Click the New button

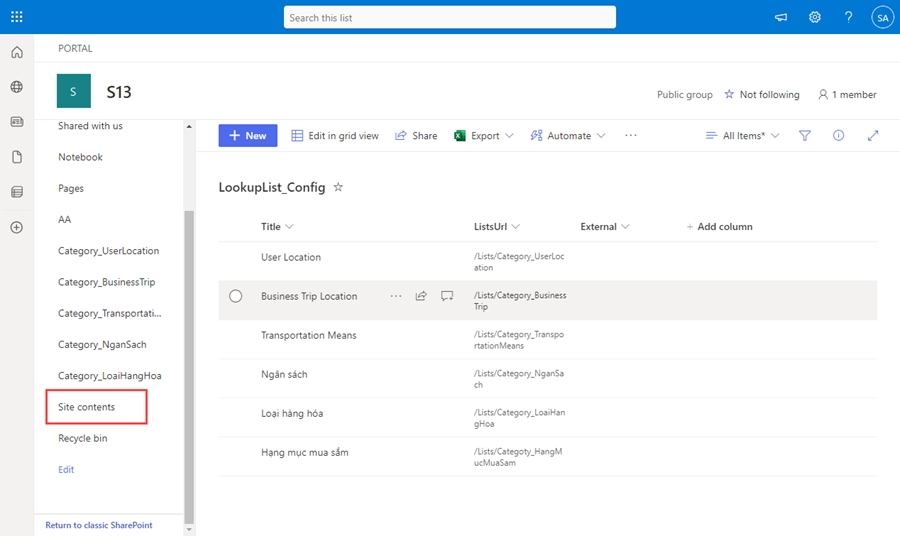click(x=248, y=136)
